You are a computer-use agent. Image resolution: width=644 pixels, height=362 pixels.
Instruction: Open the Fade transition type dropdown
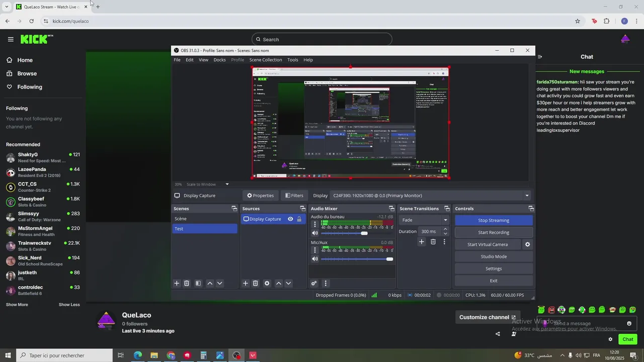click(424, 220)
